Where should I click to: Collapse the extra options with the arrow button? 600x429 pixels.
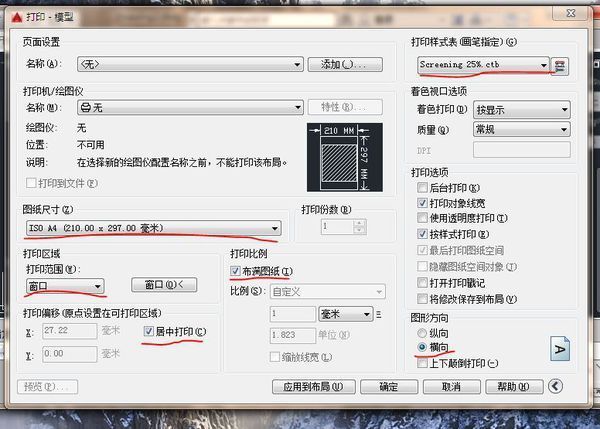click(x=555, y=386)
